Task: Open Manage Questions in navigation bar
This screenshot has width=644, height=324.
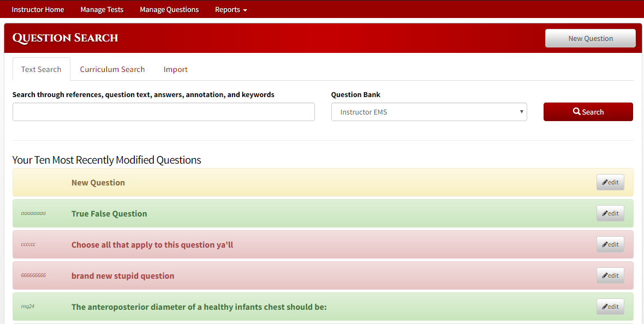Action: point(169,9)
